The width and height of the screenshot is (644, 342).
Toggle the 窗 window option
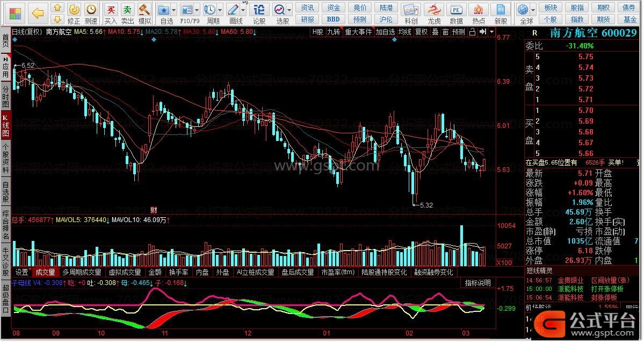445,32
